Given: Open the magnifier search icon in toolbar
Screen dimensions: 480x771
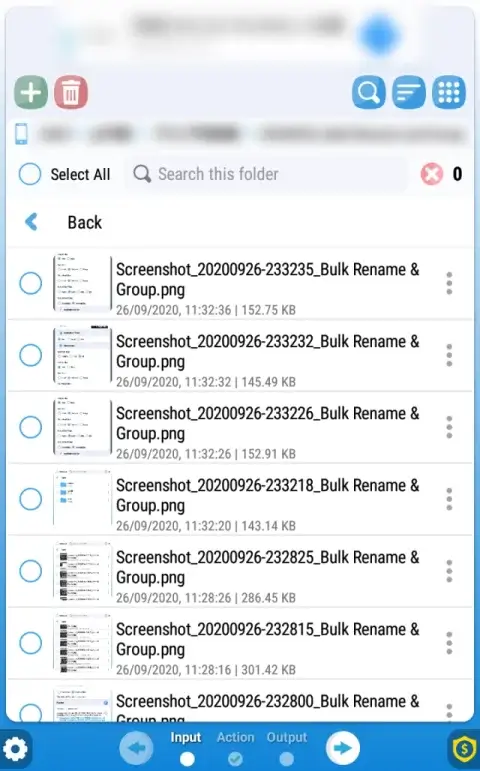Looking at the screenshot, I should click(x=369, y=92).
